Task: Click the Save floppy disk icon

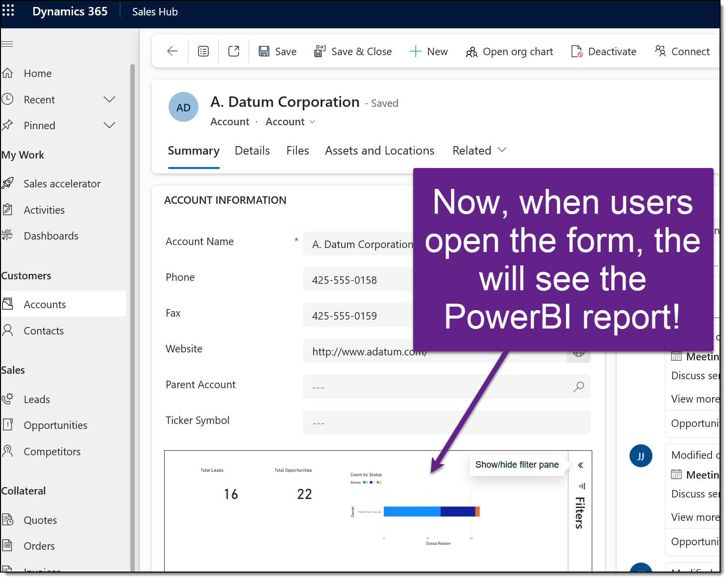Action: coord(264,51)
